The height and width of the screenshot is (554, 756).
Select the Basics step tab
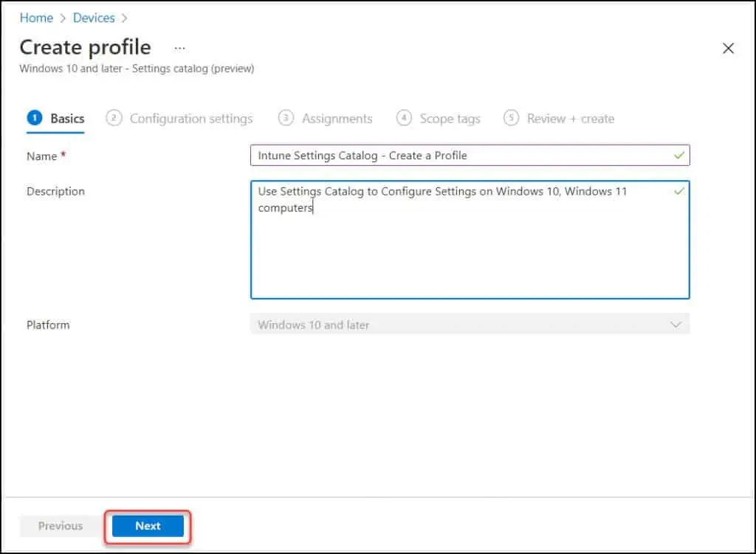tap(55, 119)
